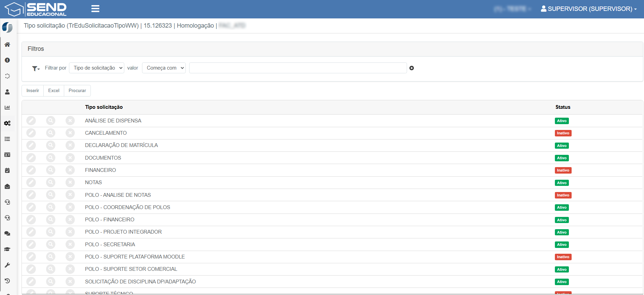Viewport: 644px width, 295px height.
Task: Open the calendar icon in sidebar
Action: coord(7,171)
